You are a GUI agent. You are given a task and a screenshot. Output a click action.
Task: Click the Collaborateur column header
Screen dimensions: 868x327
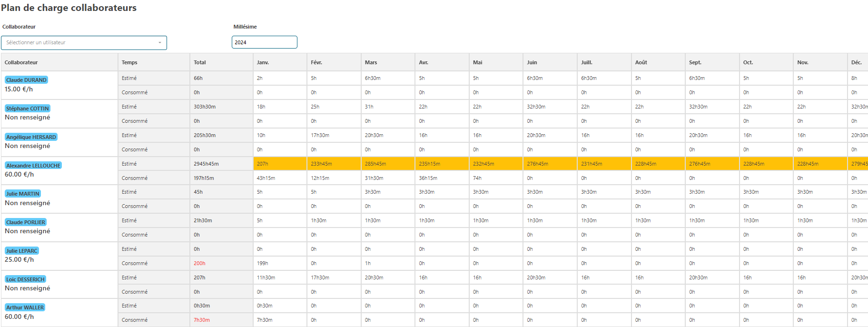tap(21, 62)
